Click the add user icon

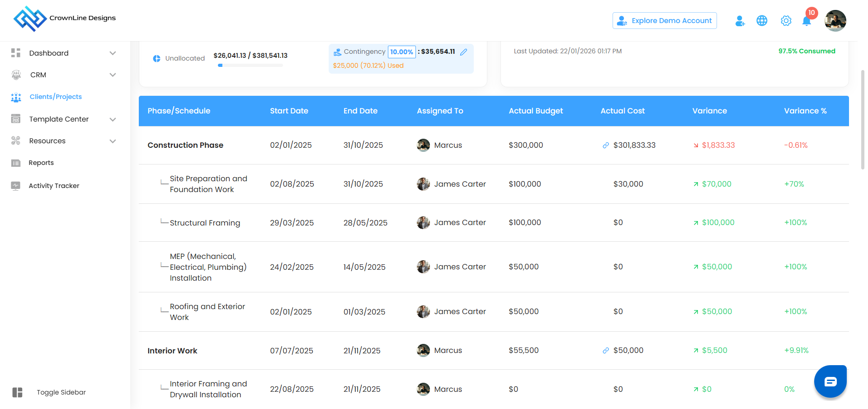pyautogui.click(x=740, y=21)
